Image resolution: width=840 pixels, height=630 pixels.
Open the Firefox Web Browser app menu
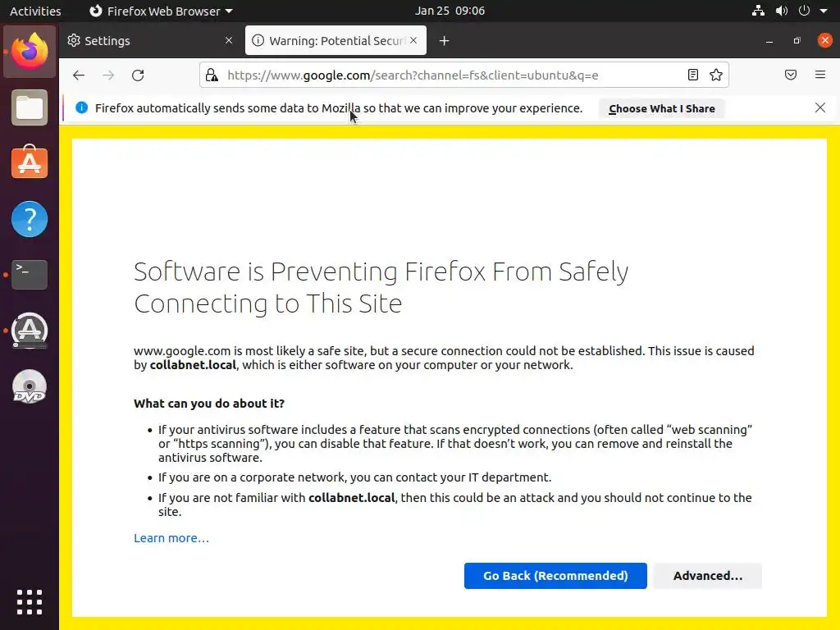161,11
